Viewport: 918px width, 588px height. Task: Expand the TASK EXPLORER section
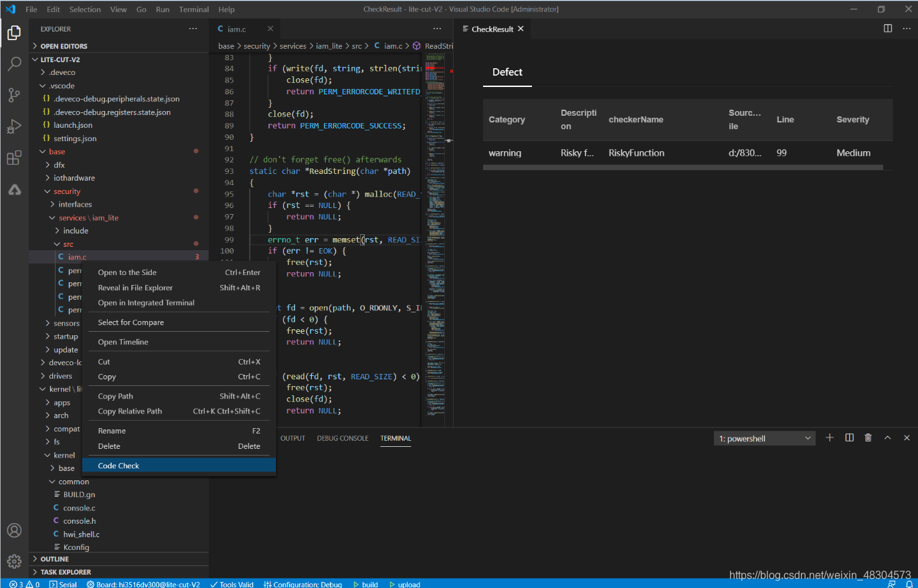click(x=65, y=572)
